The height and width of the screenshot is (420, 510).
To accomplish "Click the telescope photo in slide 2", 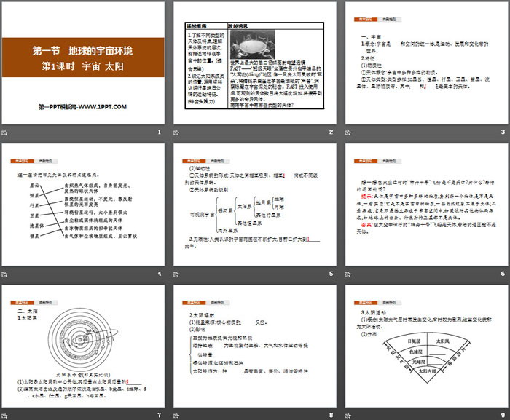I will pos(252,44).
